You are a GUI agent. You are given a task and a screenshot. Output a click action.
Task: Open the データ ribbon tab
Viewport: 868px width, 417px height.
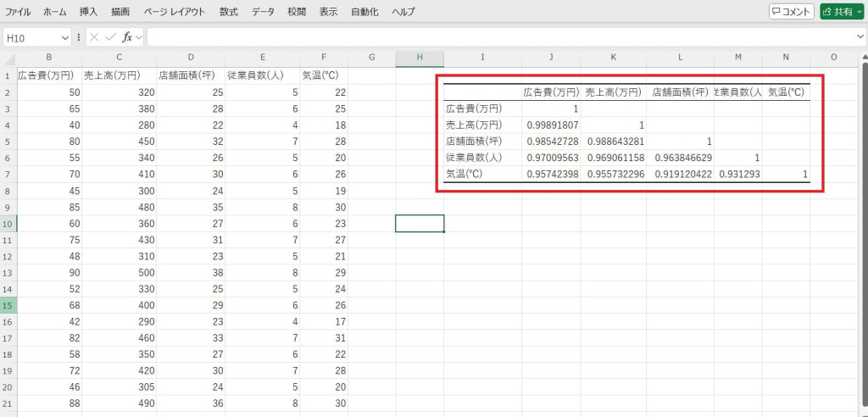point(263,12)
